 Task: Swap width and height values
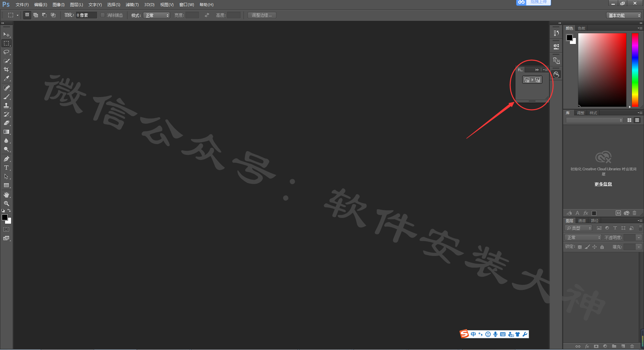click(207, 15)
